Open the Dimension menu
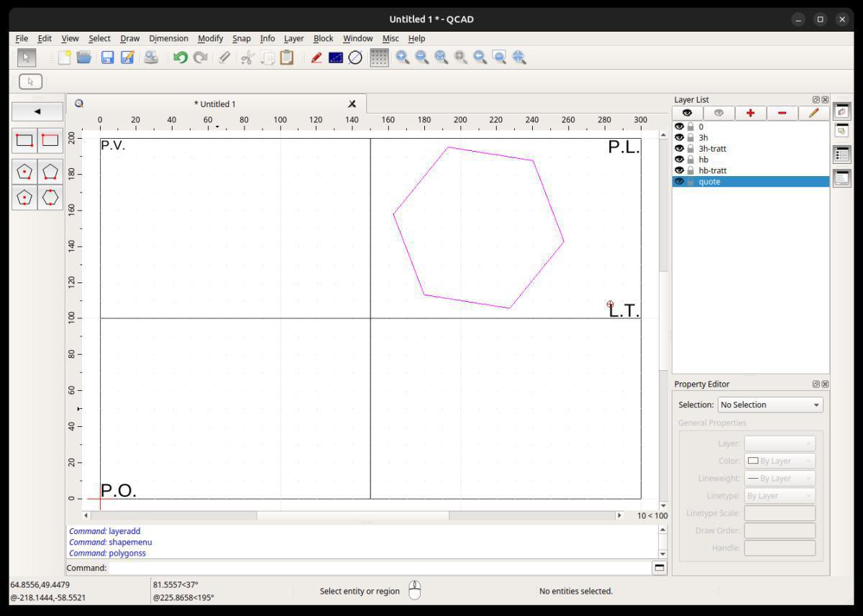 168,38
